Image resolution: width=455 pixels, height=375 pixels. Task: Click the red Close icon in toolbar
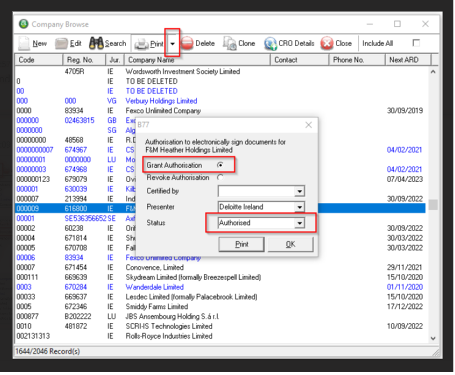coord(327,43)
